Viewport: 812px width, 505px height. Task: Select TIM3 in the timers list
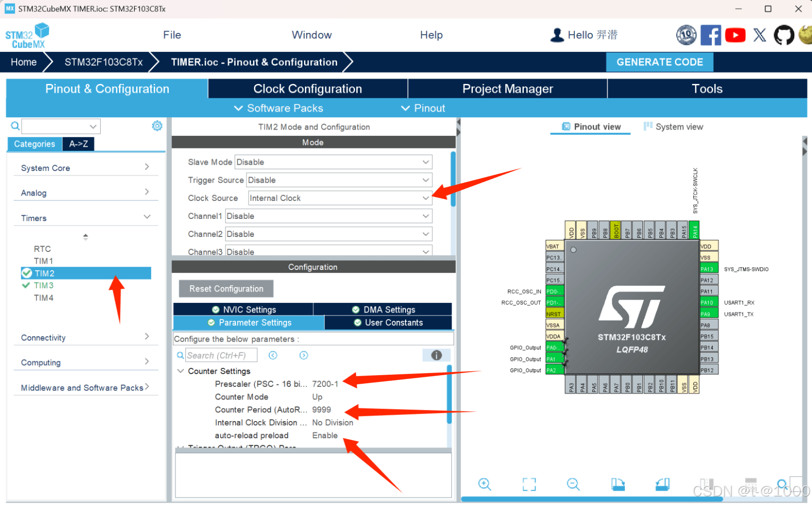(x=44, y=285)
